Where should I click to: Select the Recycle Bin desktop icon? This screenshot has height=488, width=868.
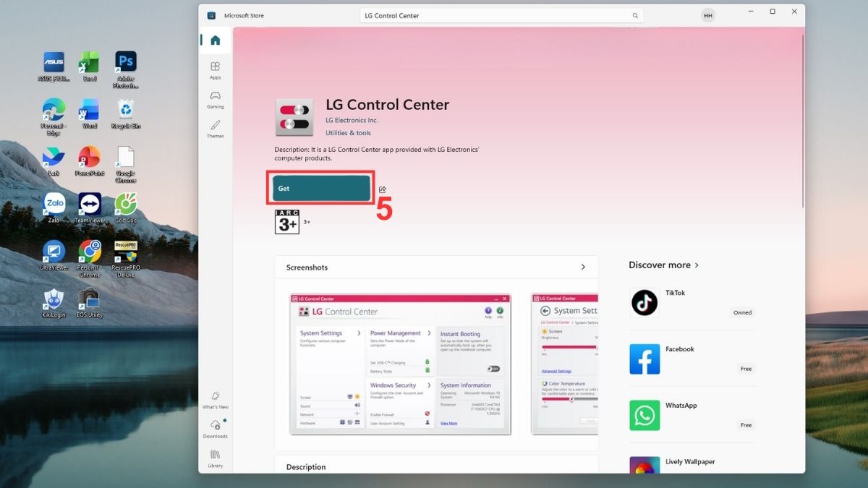coord(126,114)
